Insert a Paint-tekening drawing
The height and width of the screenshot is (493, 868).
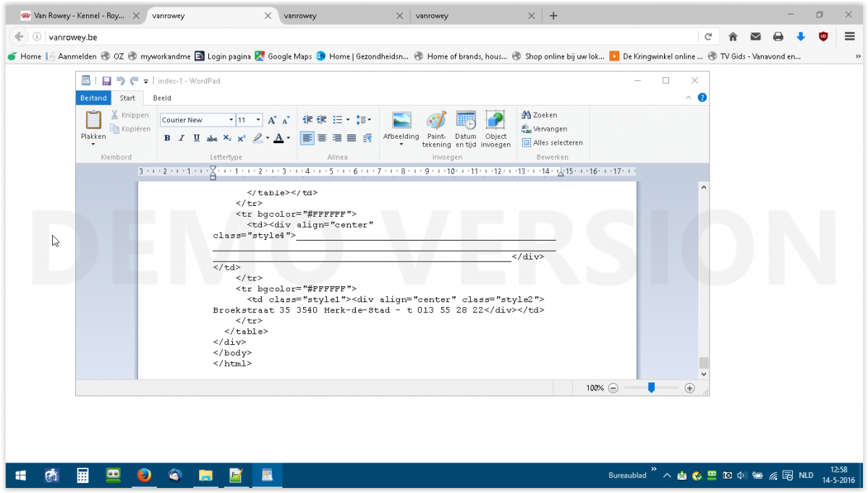click(436, 130)
